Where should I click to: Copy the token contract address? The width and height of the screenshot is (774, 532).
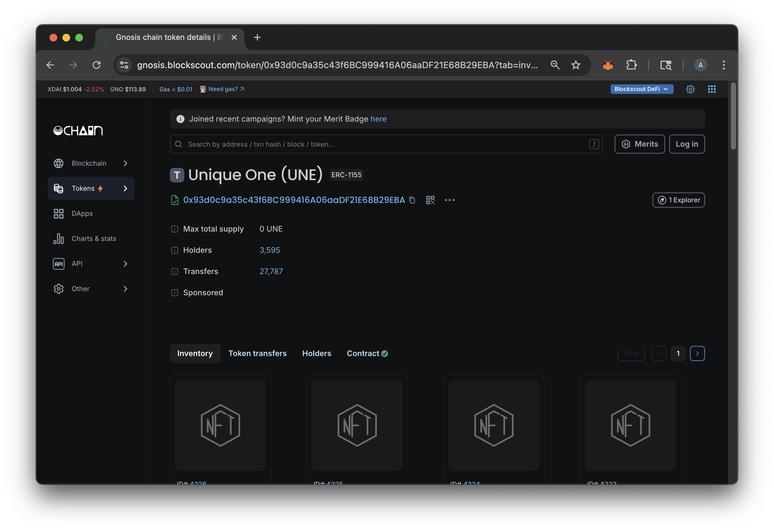pos(412,200)
